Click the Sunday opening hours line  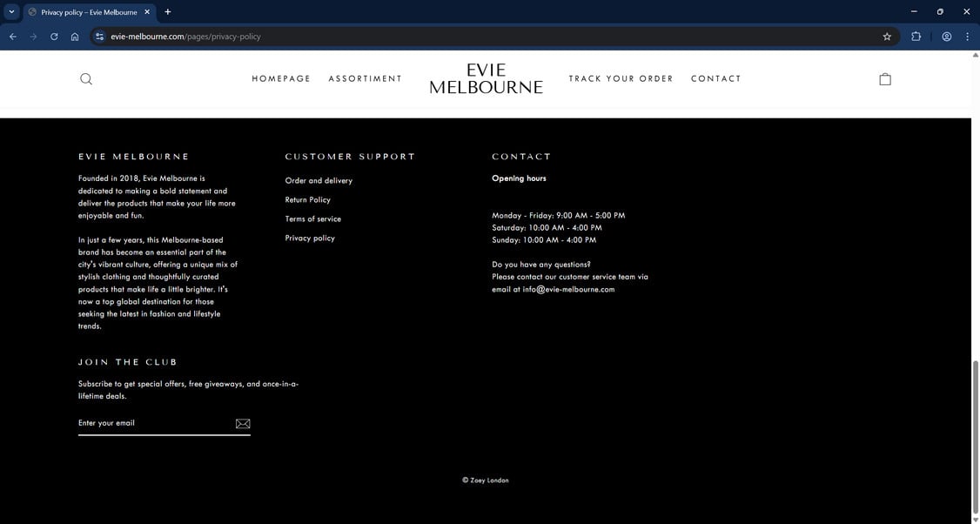(544, 240)
